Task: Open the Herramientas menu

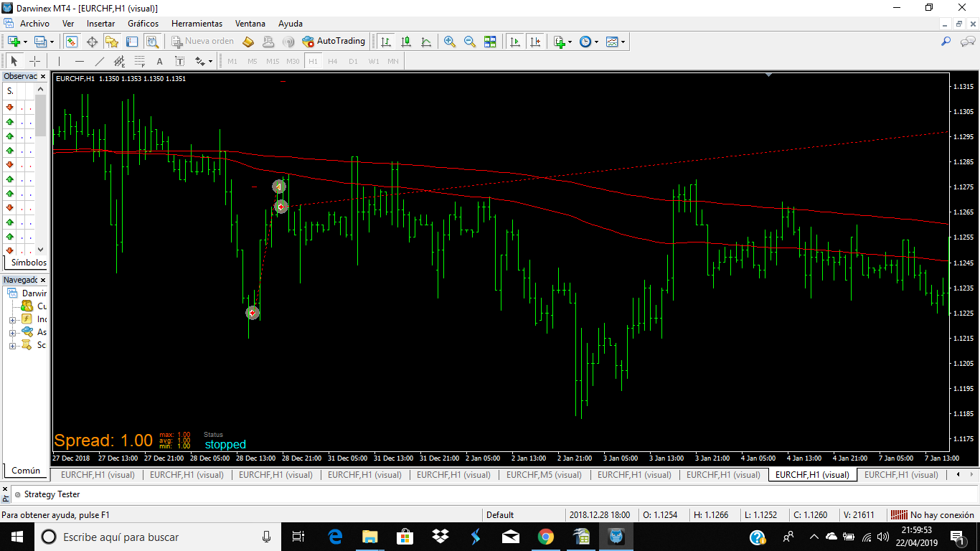Action: [197, 24]
